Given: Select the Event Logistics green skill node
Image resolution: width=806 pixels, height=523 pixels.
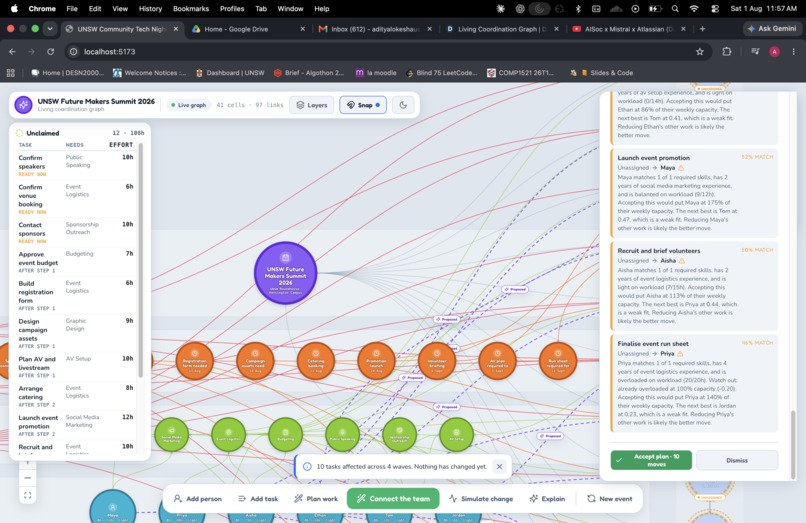Looking at the screenshot, I should pos(229,435).
